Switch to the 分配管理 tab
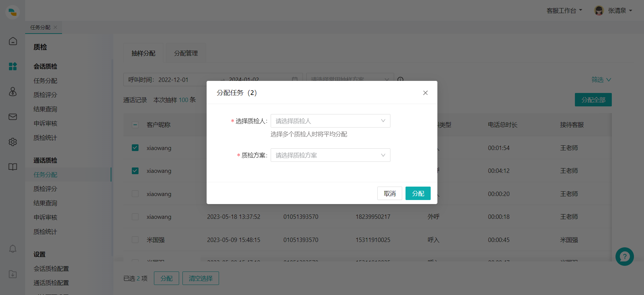 click(186, 53)
